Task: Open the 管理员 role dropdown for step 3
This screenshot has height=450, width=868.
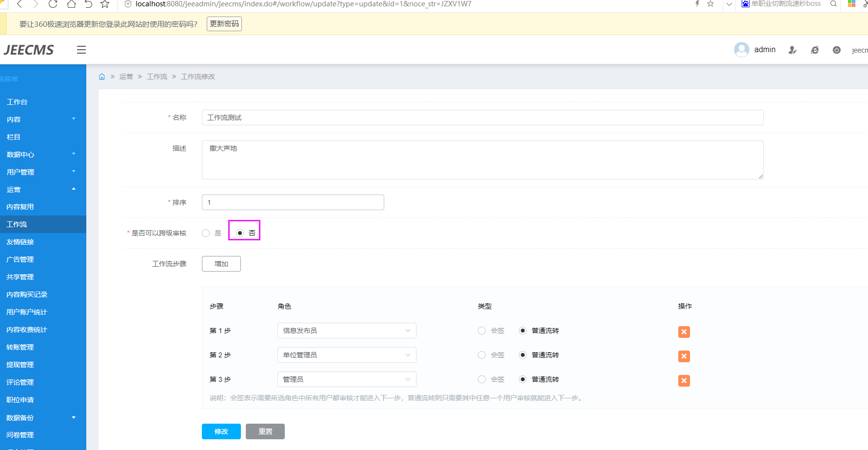Action: click(347, 379)
